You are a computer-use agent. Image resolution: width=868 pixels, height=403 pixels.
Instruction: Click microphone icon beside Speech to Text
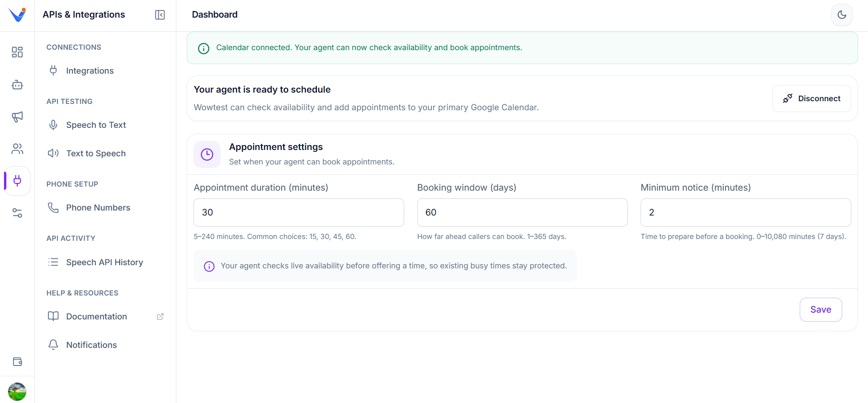(53, 125)
